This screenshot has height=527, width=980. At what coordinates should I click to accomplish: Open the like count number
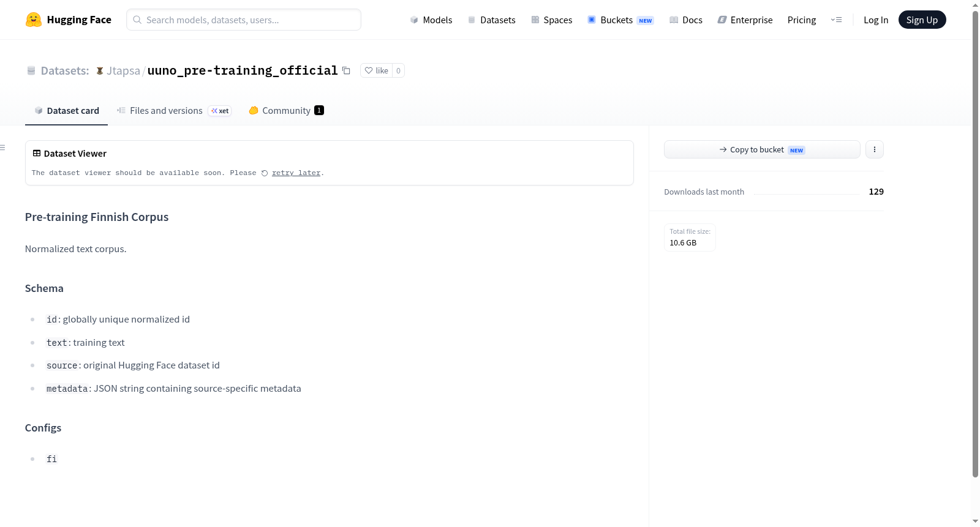pos(398,70)
